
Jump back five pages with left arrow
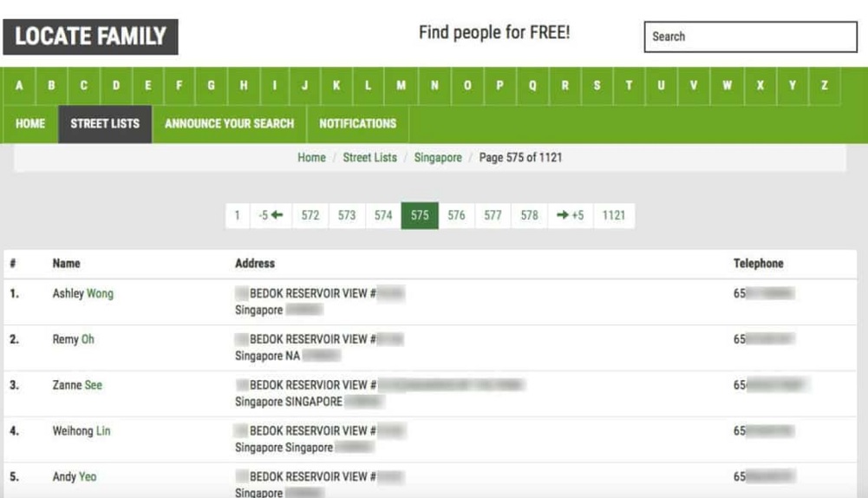(x=271, y=216)
